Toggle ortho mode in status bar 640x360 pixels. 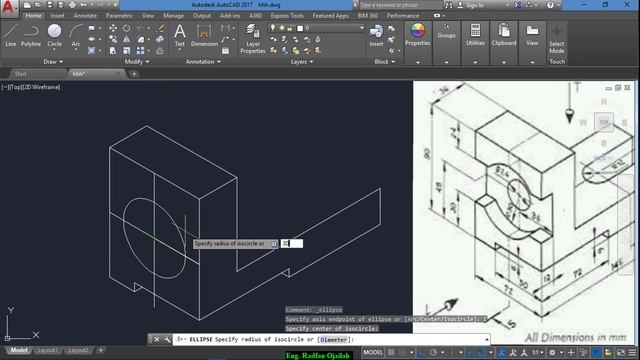(x=422, y=352)
